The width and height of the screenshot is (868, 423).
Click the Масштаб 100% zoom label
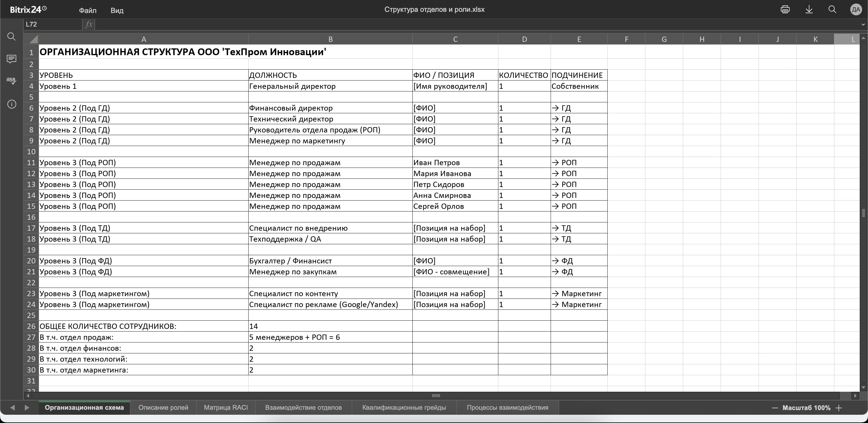click(806, 408)
